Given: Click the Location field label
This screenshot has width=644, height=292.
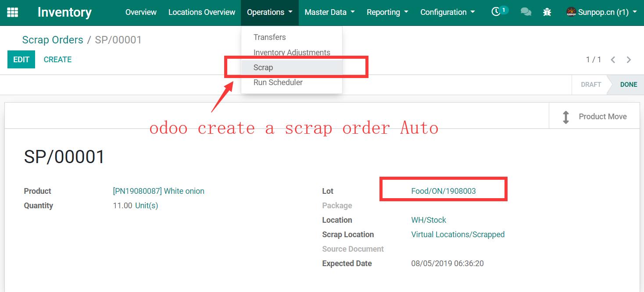Looking at the screenshot, I should pos(337,220).
